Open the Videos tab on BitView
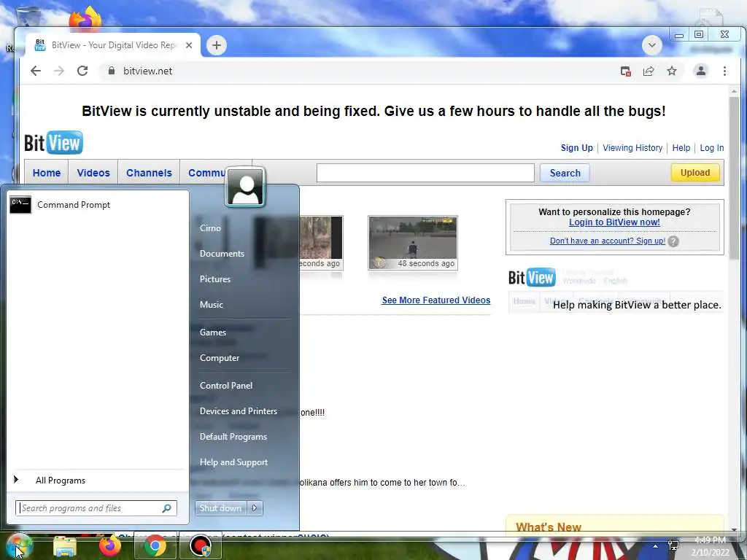This screenshot has height=560, width=747. [x=93, y=173]
